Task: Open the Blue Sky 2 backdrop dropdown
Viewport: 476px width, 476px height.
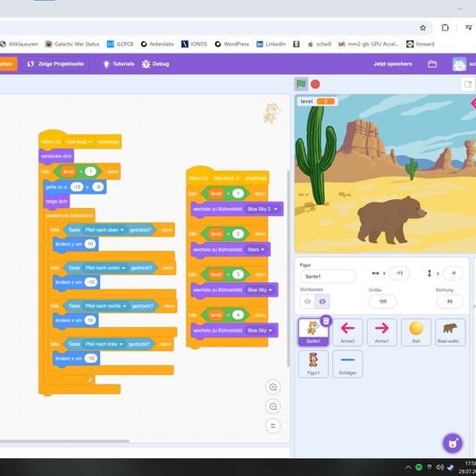Action: coord(263,209)
